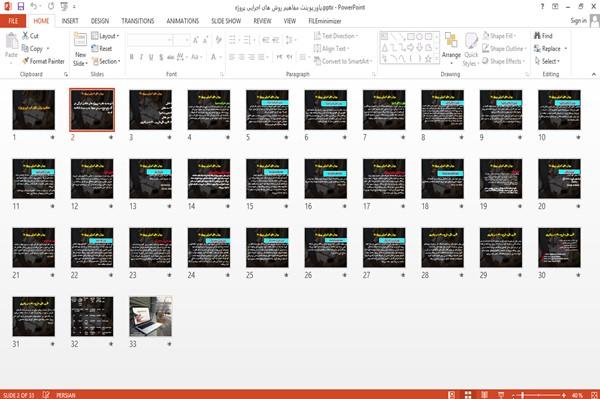This screenshot has width=600, height=399.
Task: Open the Shape Effects dropdown
Action: [503, 61]
